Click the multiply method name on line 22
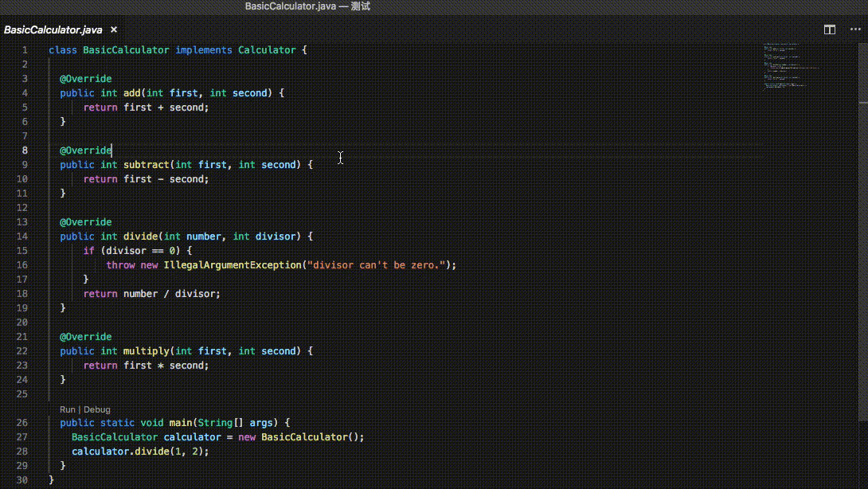Screen dimensions: 868x489 pos(147,351)
